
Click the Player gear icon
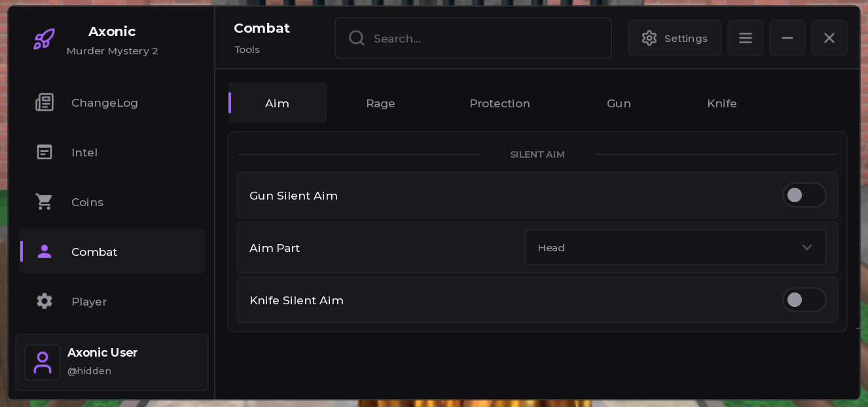(x=45, y=301)
